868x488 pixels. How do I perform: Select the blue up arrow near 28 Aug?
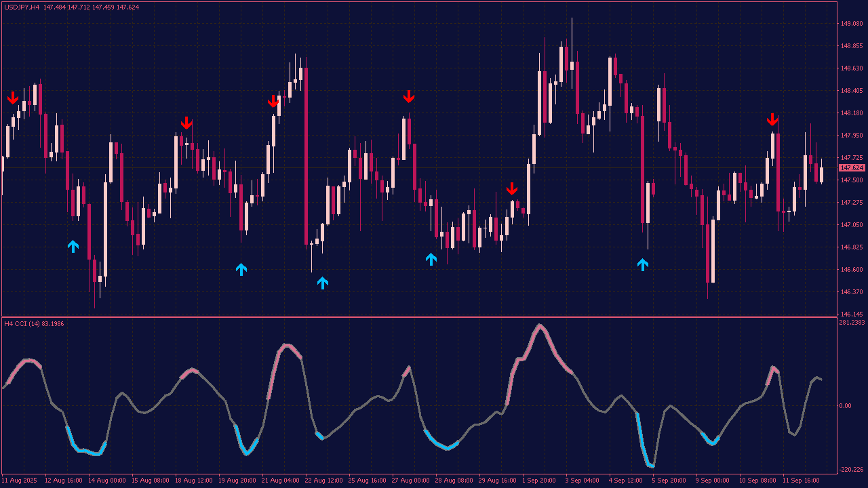click(431, 259)
